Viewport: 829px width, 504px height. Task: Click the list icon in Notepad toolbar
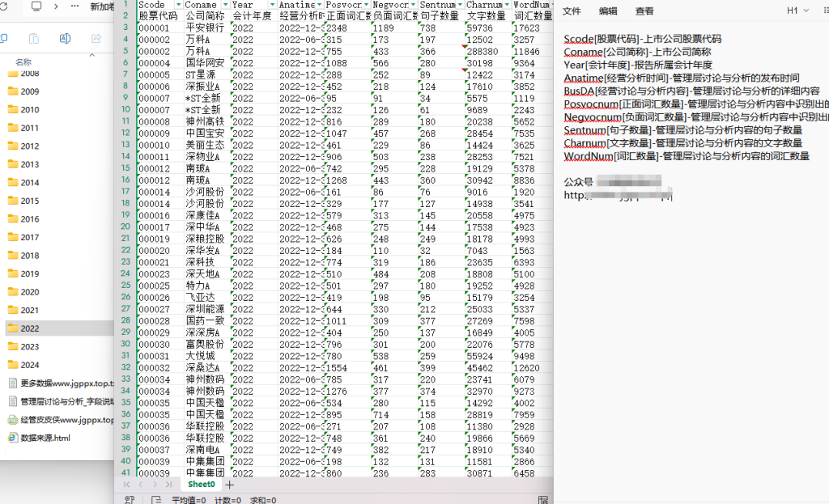tap(826, 11)
